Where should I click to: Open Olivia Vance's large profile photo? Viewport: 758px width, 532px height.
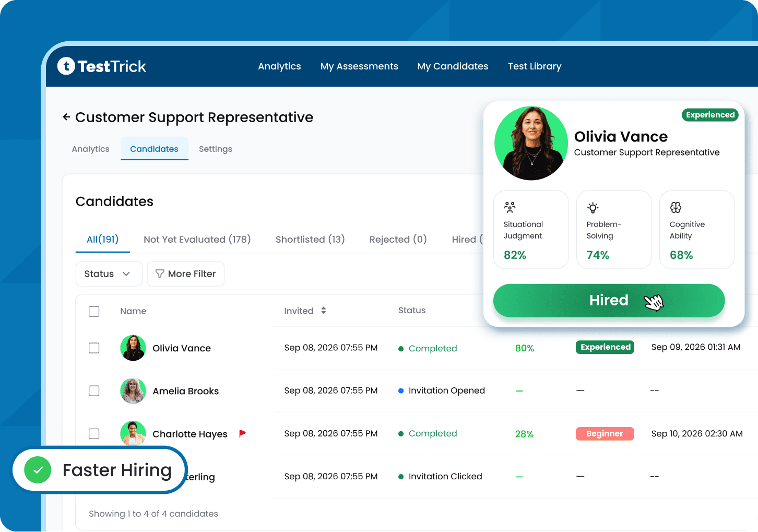pos(531,144)
